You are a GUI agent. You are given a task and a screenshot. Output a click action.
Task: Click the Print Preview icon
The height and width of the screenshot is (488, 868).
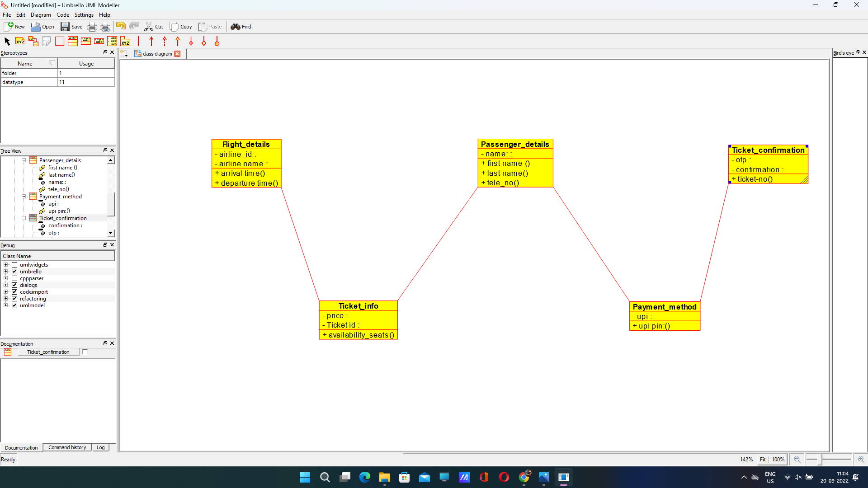coord(105,27)
